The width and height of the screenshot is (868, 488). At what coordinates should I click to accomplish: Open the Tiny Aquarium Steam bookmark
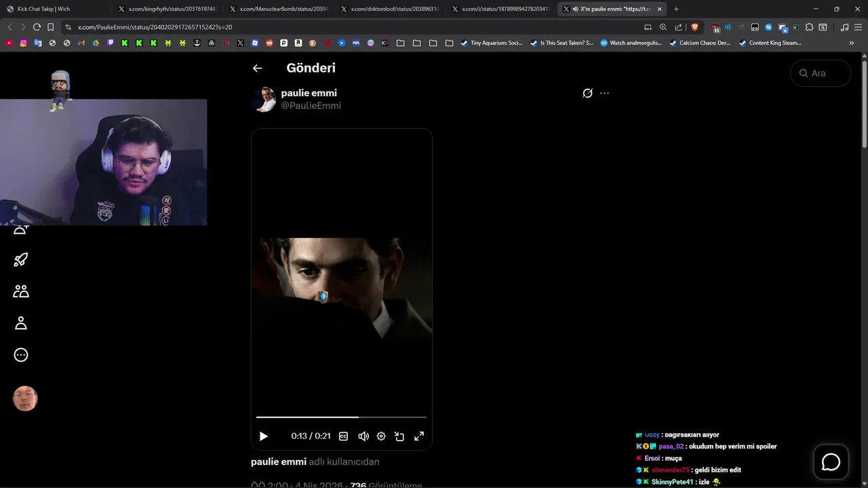(492, 43)
